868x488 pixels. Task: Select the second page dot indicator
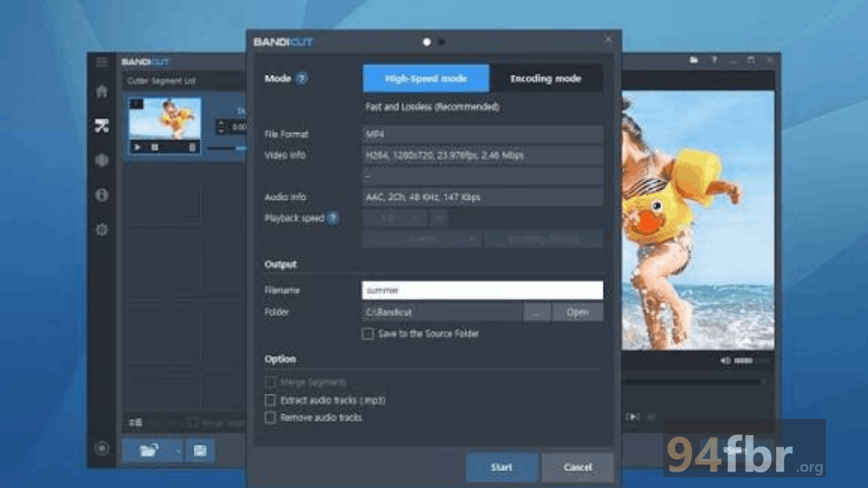coord(442,42)
